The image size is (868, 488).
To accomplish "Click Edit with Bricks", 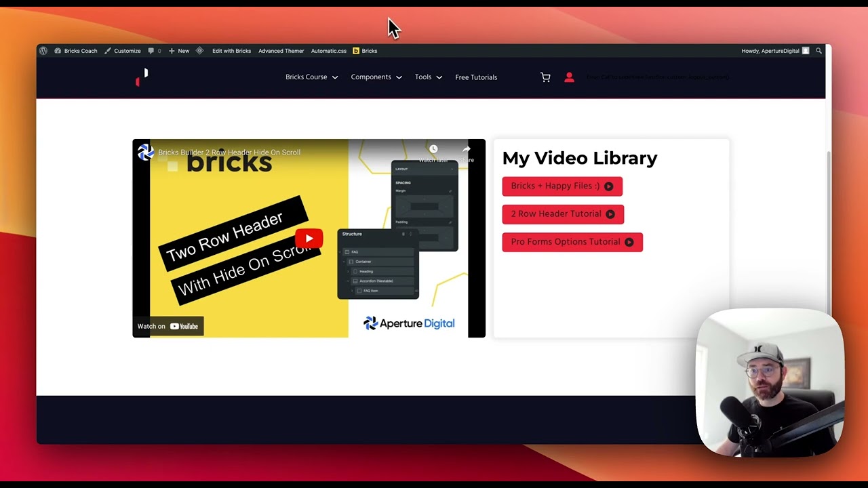I will 231,51.
